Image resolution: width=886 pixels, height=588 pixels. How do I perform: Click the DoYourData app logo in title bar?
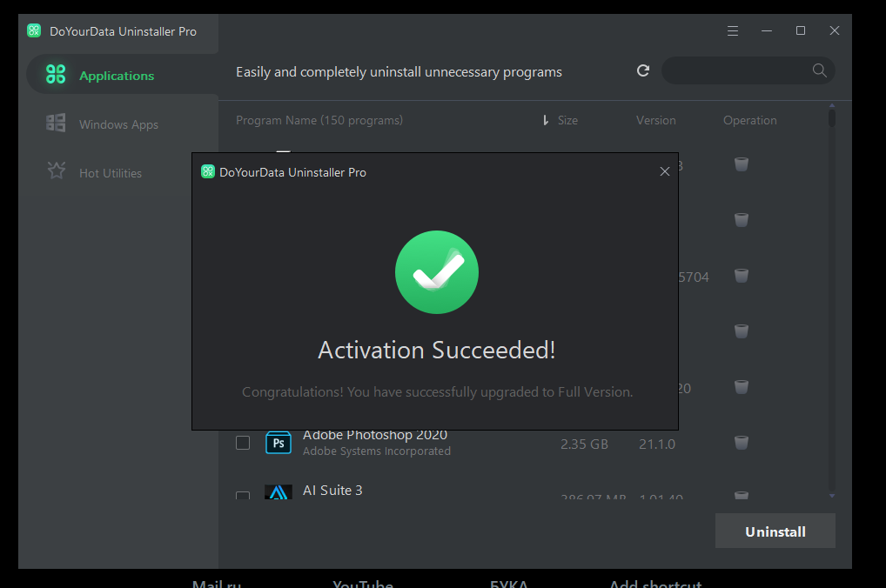34,30
